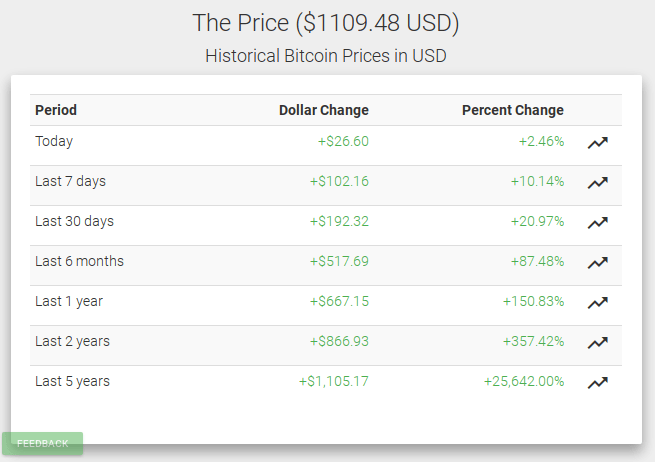
Task: Open the Last 6 months trend chart icon
Action: [597, 263]
